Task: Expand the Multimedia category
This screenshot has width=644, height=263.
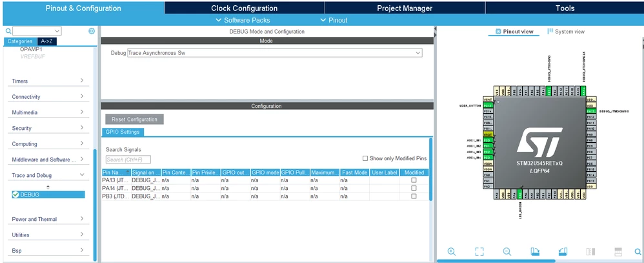Action: 48,112
